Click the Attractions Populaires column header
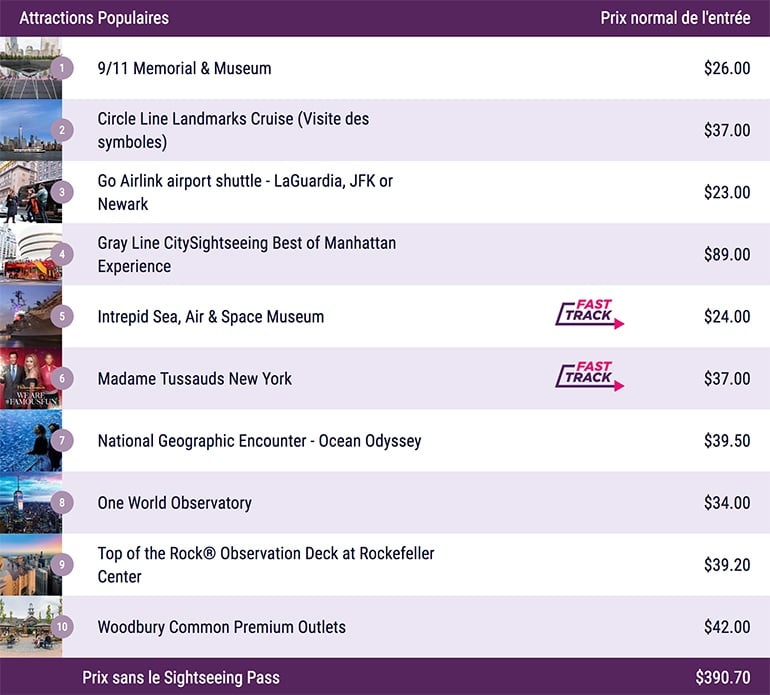Viewport: 770px width, 695px height. (94, 18)
